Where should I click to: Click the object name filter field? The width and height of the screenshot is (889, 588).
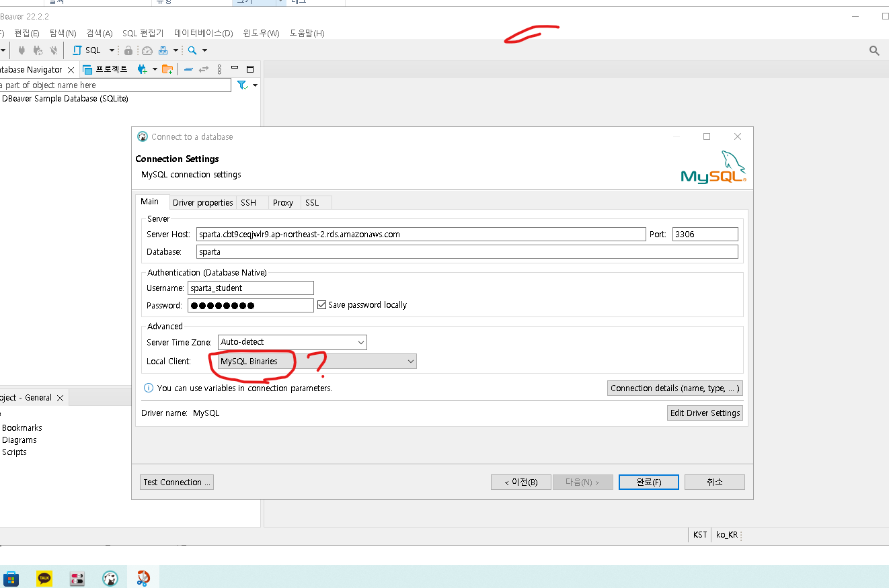click(114, 85)
